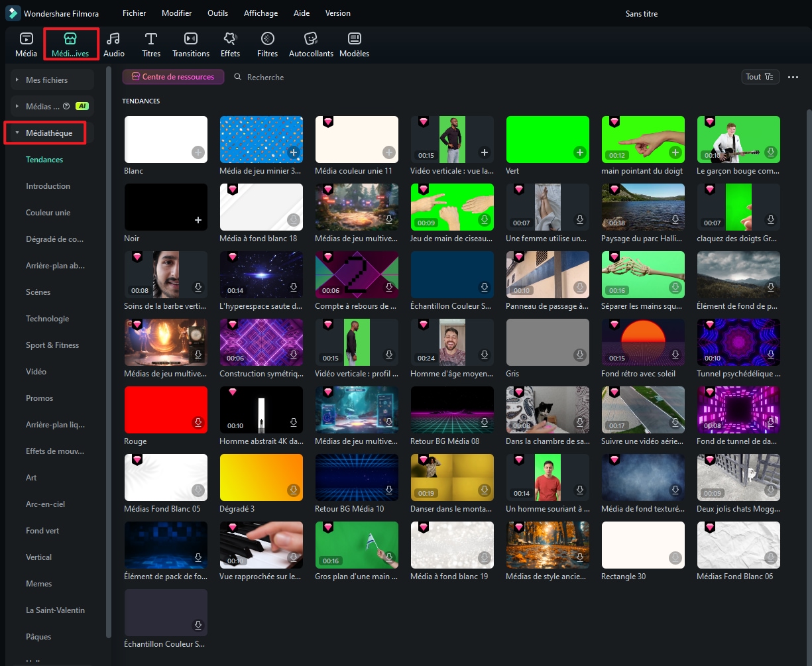
Task: Download Retour BG Média 08
Action: point(484,423)
